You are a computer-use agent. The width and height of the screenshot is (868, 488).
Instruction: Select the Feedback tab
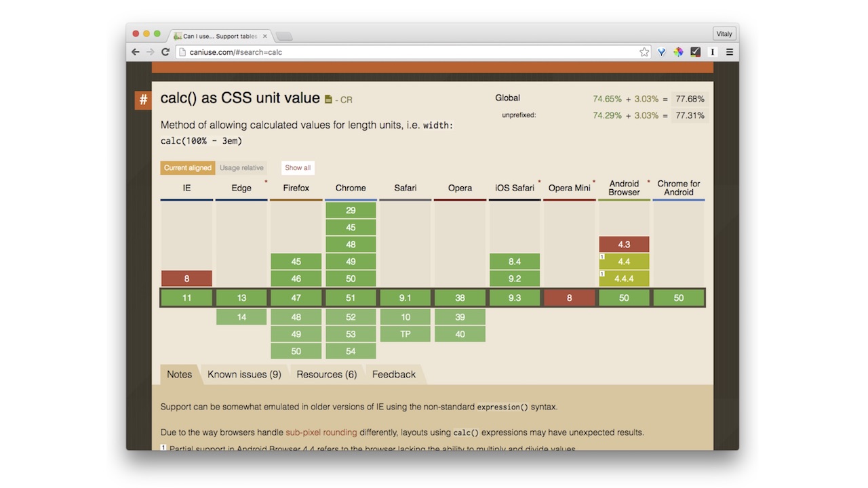(x=394, y=374)
